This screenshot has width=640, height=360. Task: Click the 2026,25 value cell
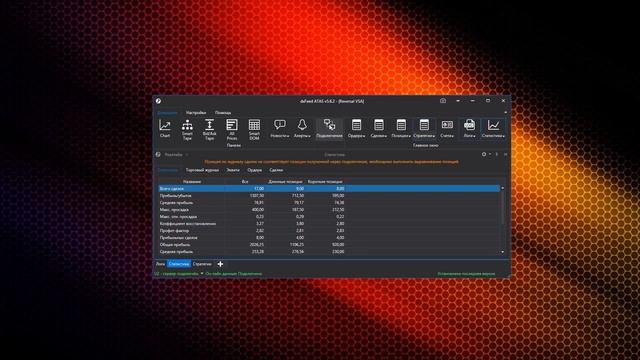click(x=257, y=244)
